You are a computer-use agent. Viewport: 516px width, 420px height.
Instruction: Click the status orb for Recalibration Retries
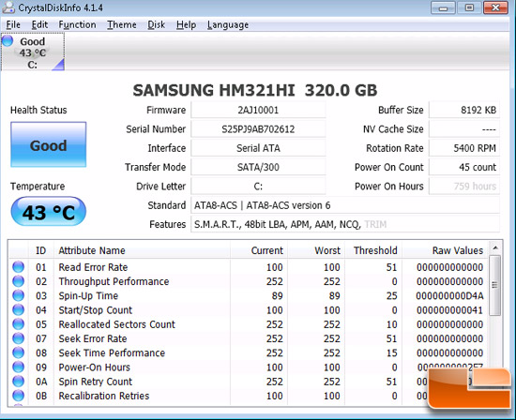point(19,396)
